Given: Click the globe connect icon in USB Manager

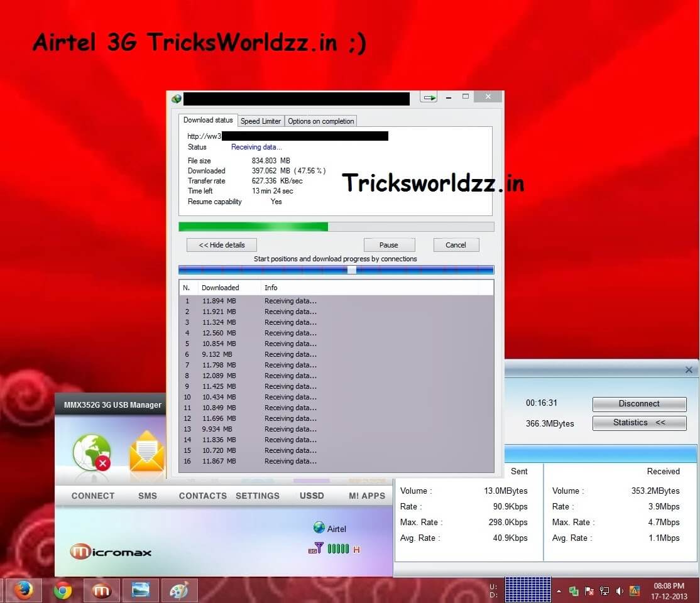Looking at the screenshot, I should point(92,453).
